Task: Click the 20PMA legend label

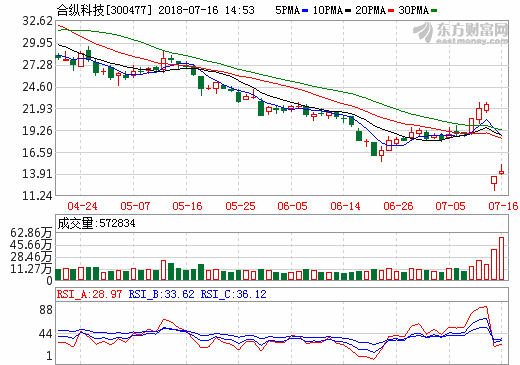Action: [371, 10]
